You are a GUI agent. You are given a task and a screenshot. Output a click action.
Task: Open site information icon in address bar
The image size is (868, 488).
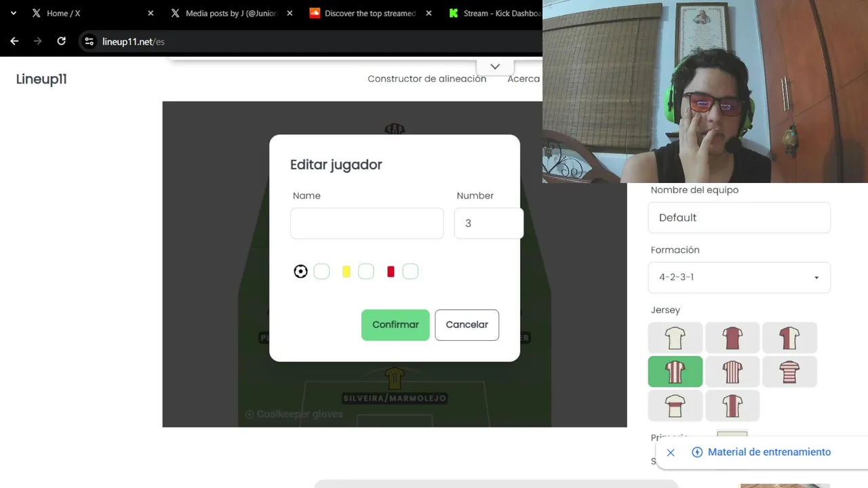pyautogui.click(x=89, y=41)
